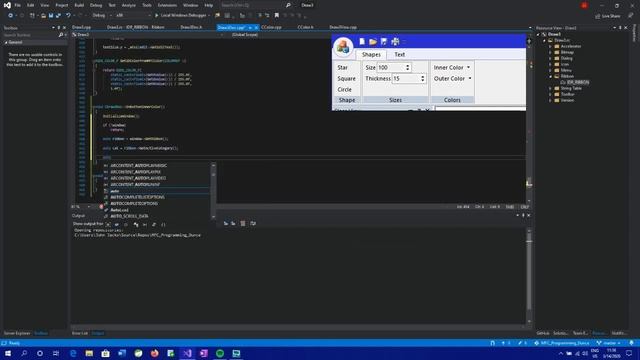The width and height of the screenshot is (640, 360).
Task: Select the Version folder in Resource View
Action: pyautogui.click(x=567, y=100)
